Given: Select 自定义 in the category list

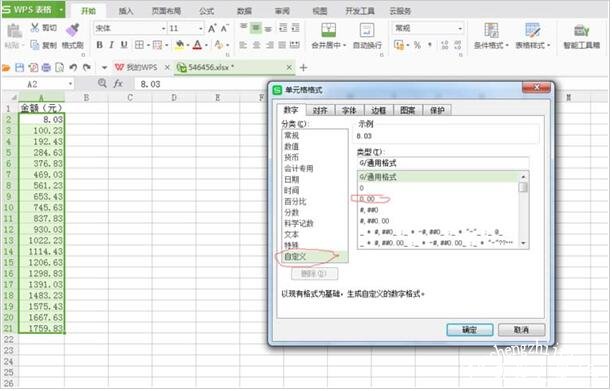Looking at the screenshot, I should 314,256.
